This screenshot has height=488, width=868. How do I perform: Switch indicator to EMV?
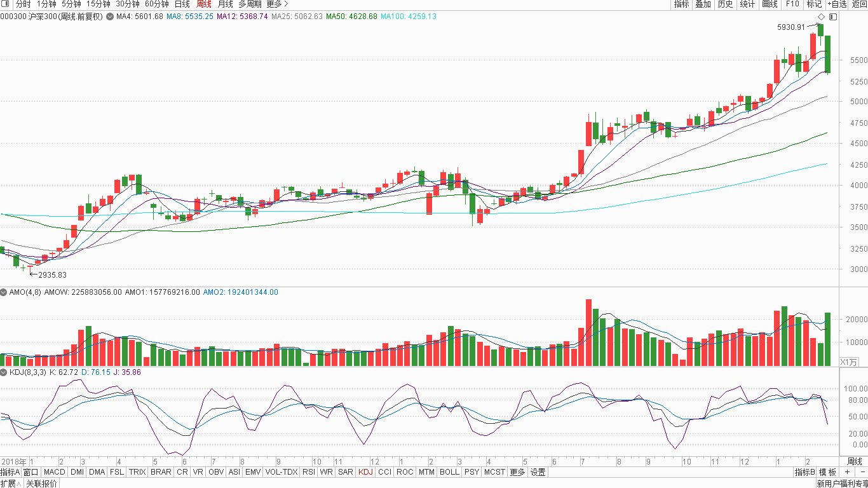(x=253, y=472)
